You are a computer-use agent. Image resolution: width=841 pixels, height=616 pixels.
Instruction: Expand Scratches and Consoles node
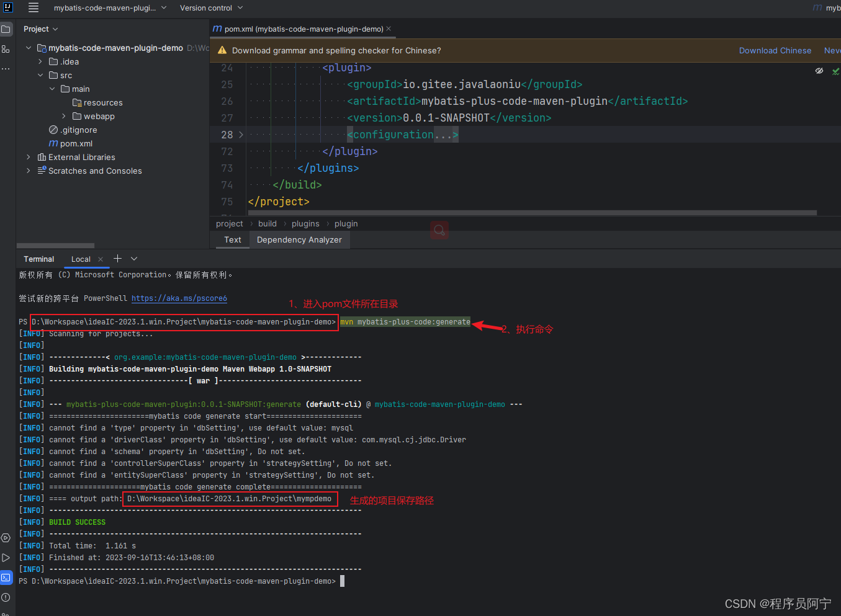[29, 171]
